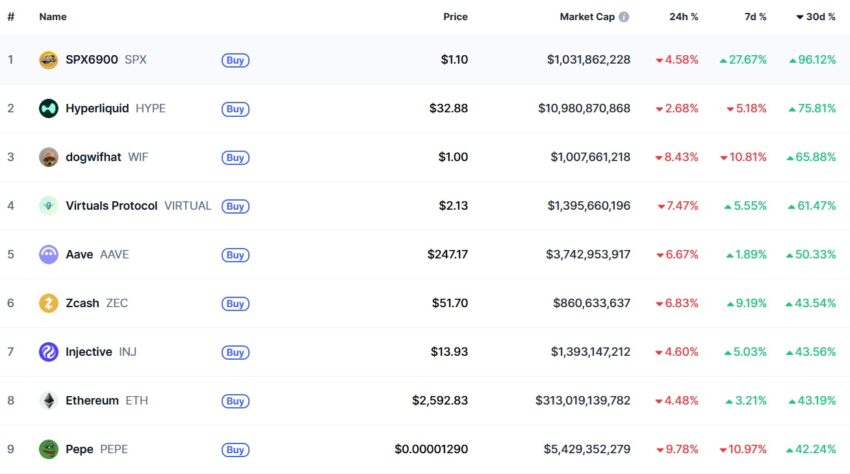Image resolution: width=850 pixels, height=474 pixels.
Task: Click the $51.70 price cell
Action: coord(449,303)
